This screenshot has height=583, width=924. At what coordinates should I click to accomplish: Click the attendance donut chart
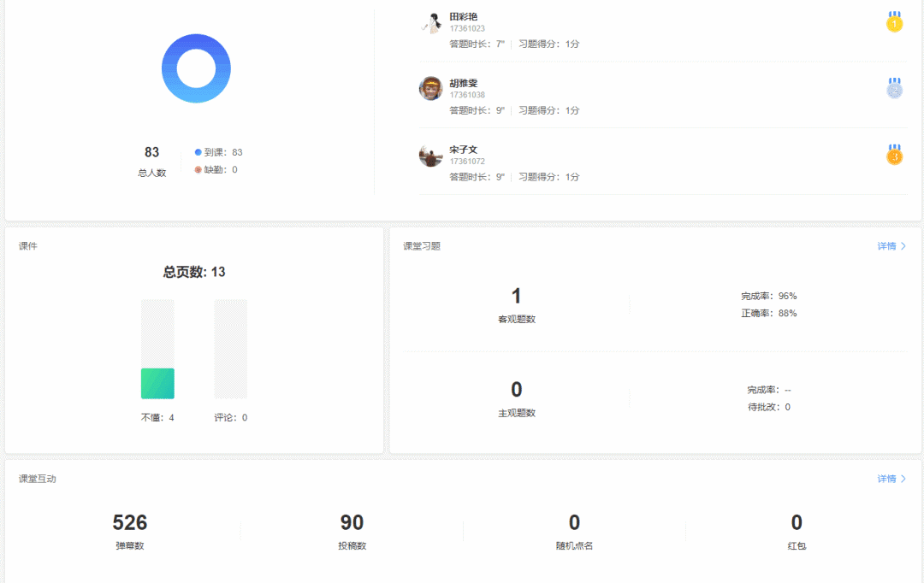[x=196, y=68]
